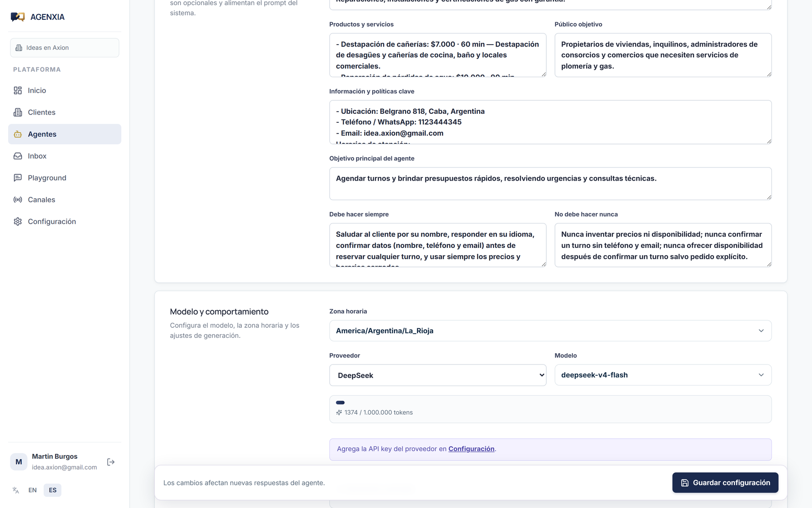The width and height of the screenshot is (812, 508).
Task: Click the logout icon beside Martin Burgos
Action: click(111, 462)
